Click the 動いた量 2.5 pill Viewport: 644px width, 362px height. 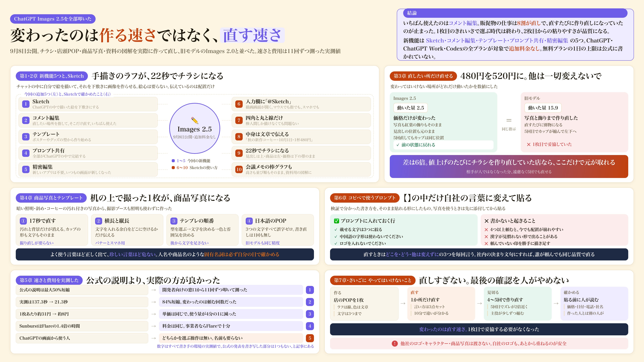[411, 108]
